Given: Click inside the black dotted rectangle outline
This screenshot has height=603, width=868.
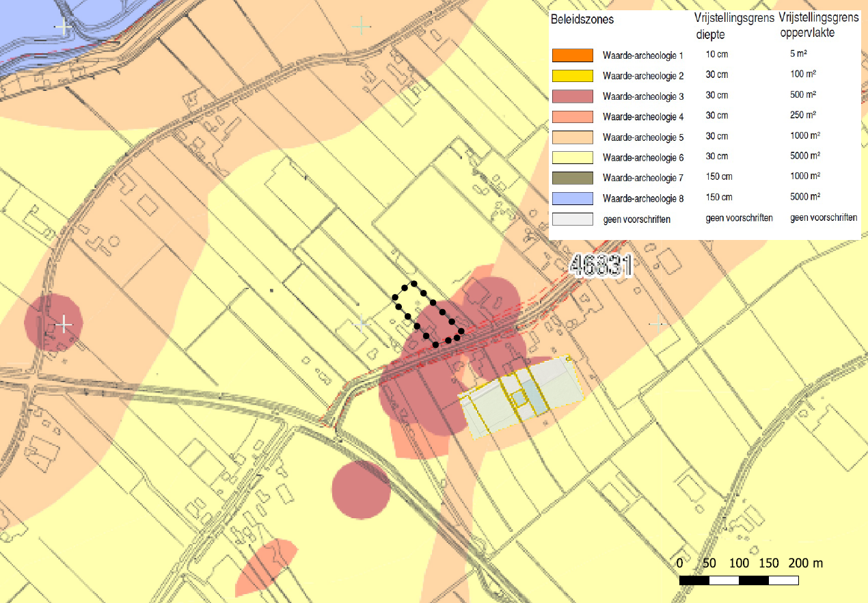Looking at the screenshot, I should [x=428, y=312].
